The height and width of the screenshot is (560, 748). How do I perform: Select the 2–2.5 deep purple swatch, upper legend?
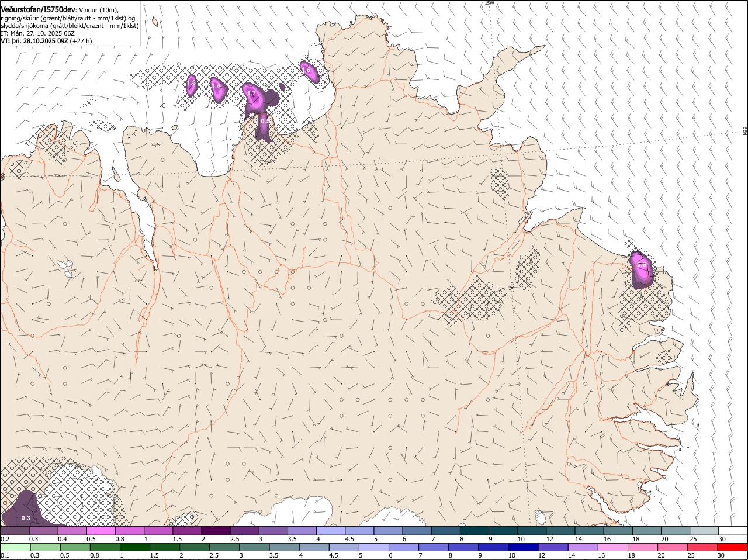[x=216, y=530]
